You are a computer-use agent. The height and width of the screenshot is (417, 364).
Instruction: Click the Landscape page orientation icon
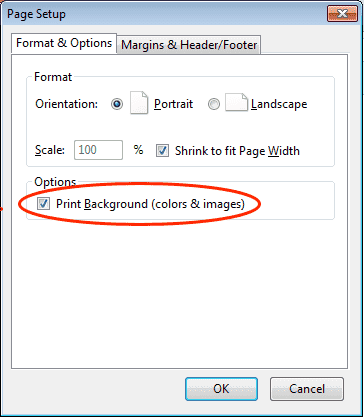[x=236, y=102]
